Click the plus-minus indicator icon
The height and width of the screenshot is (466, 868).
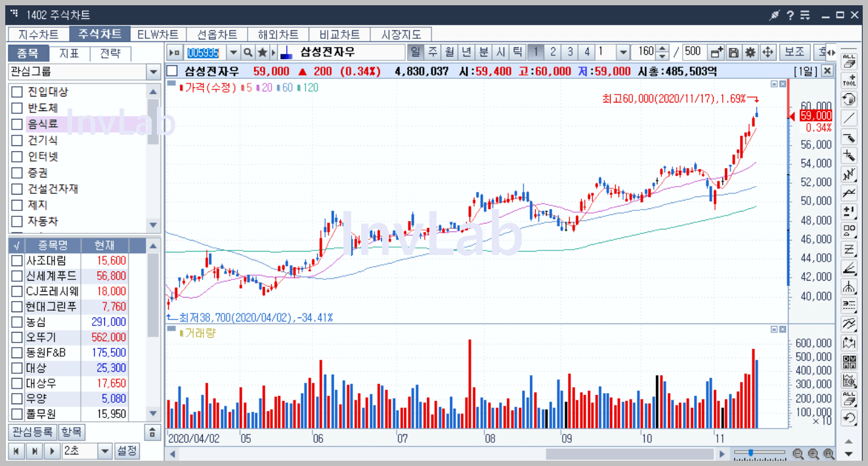point(849,212)
